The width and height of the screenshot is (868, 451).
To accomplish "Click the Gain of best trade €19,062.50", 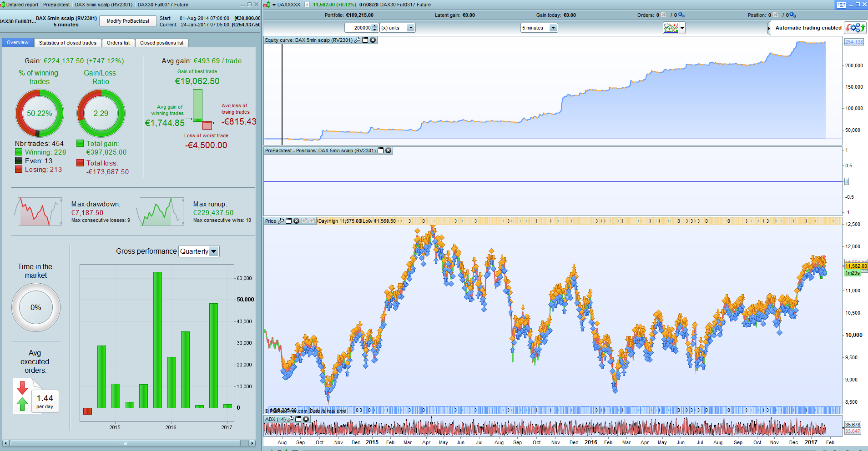I will coord(197,81).
